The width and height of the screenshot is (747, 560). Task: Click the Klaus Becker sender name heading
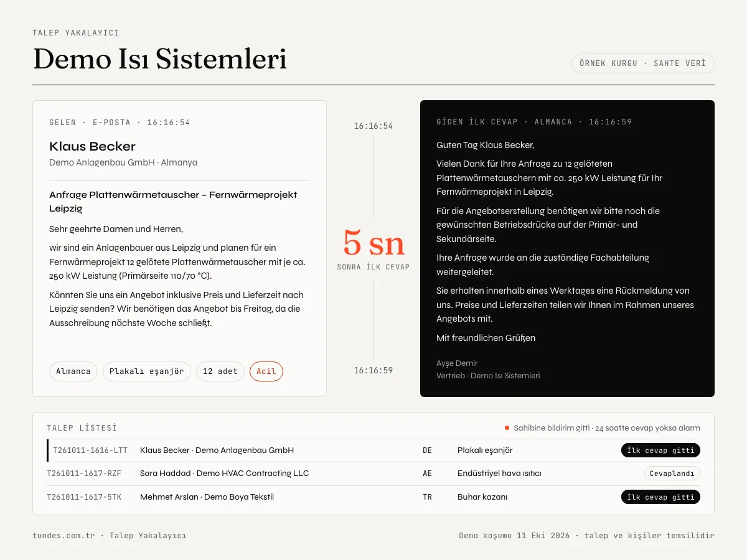(92, 147)
